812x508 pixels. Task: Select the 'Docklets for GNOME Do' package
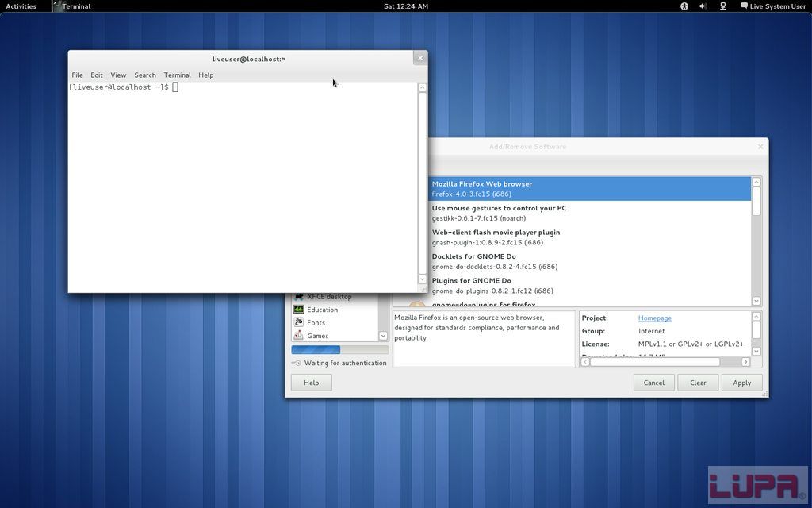(x=590, y=261)
